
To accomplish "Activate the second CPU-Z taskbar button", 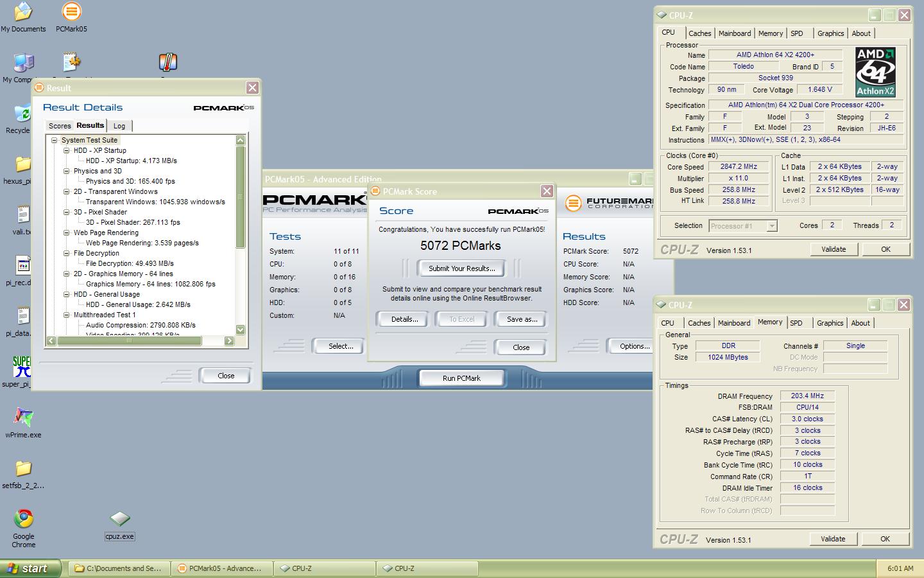I will point(427,568).
